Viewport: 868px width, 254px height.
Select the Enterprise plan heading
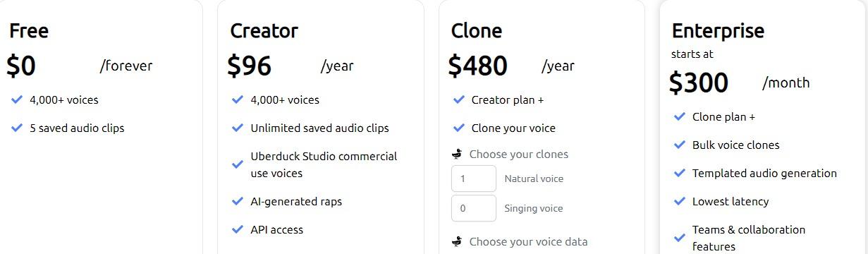(718, 31)
